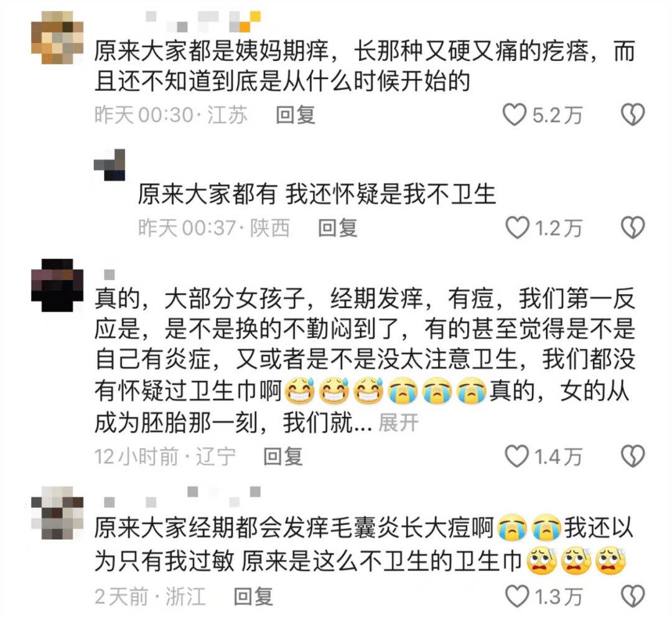Tap broken heart on the Liaoning comment
672x618 pixels.
[x=633, y=456]
